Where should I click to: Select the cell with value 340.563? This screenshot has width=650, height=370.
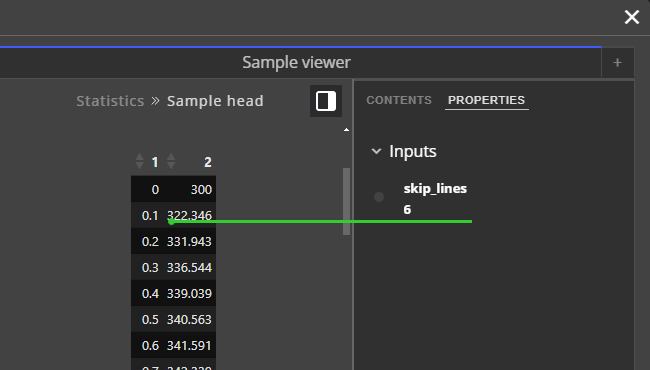(190, 319)
